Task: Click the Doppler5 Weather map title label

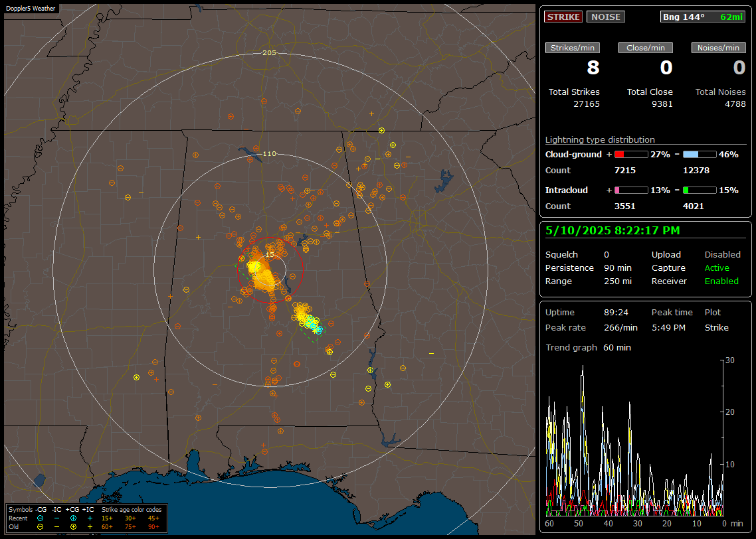Action: (31, 9)
